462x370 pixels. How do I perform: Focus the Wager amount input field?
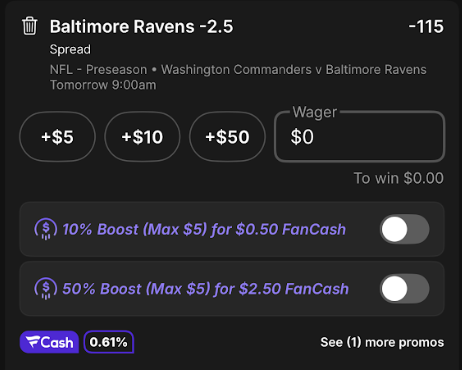coord(360,137)
